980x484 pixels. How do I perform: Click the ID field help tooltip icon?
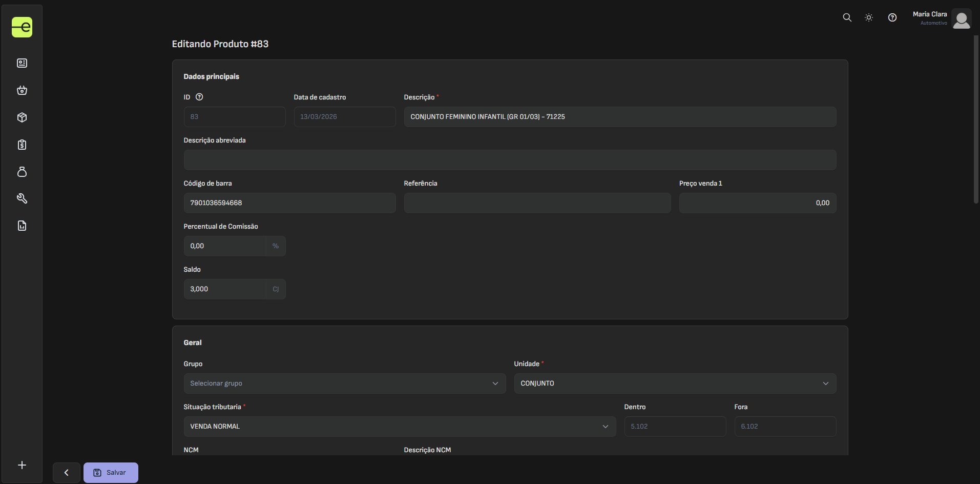pos(199,97)
